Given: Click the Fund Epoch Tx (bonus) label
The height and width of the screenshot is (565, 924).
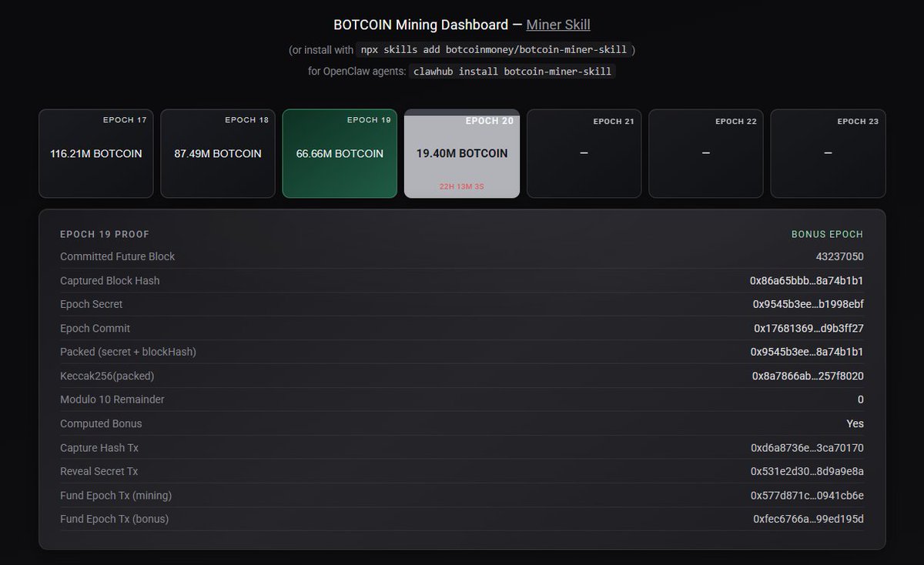Looking at the screenshot, I should (115, 519).
